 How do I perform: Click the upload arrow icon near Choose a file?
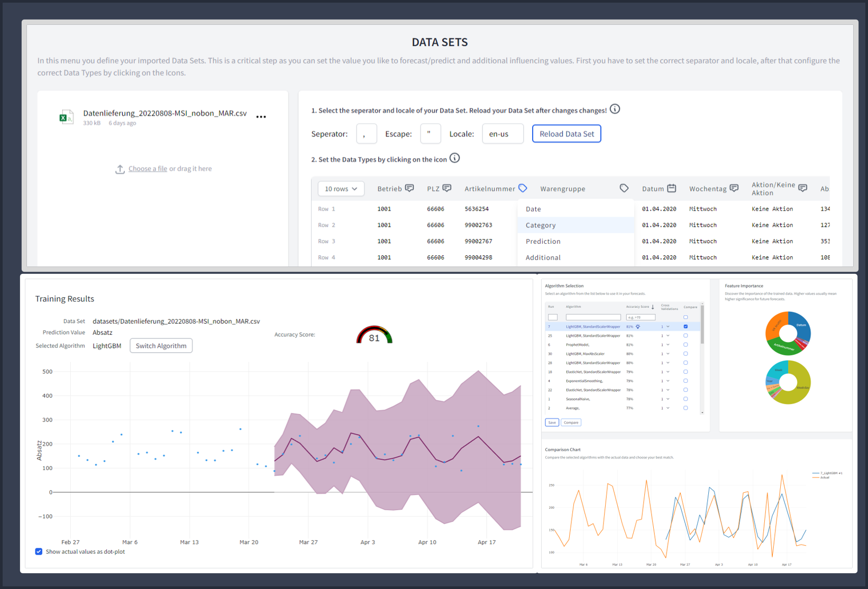pyautogui.click(x=120, y=169)
